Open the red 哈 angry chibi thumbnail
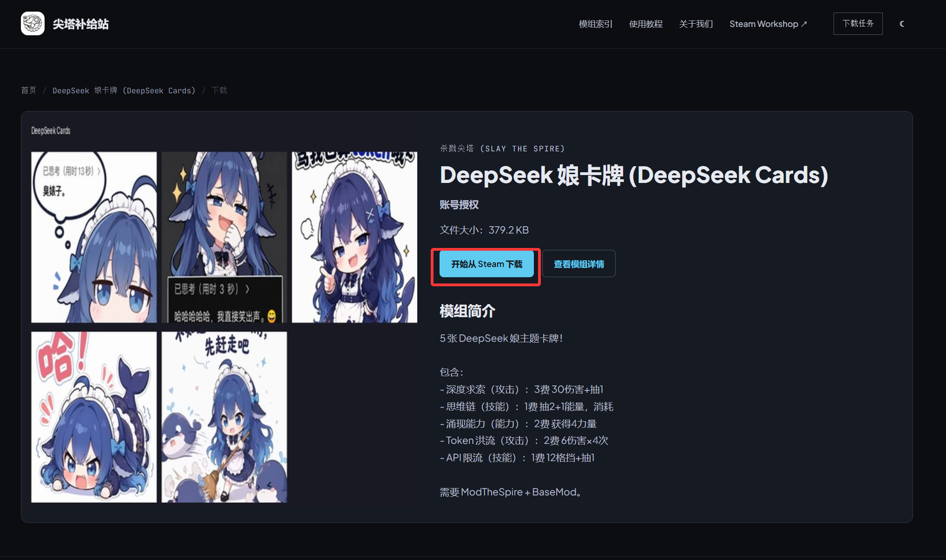Image resolution: width=946 pixels, height=560 pixels. 94,417
